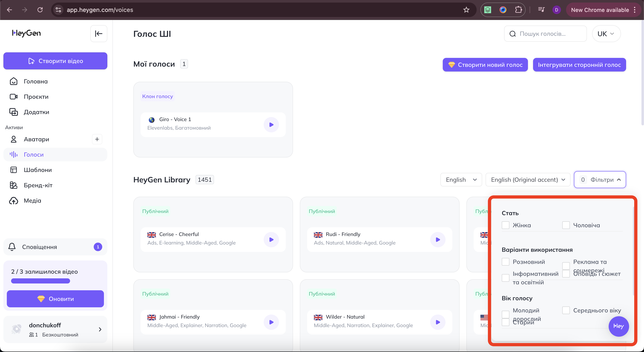Click the Оновити upgrade button
This screenshot has width=644, height=352.
(x=55, y=299)
